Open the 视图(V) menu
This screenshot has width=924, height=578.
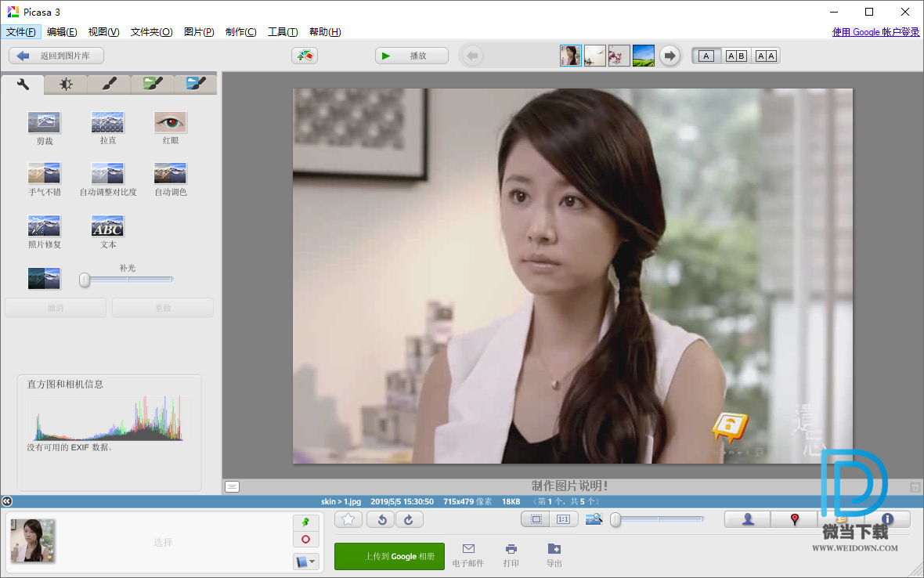coord(103,32)
